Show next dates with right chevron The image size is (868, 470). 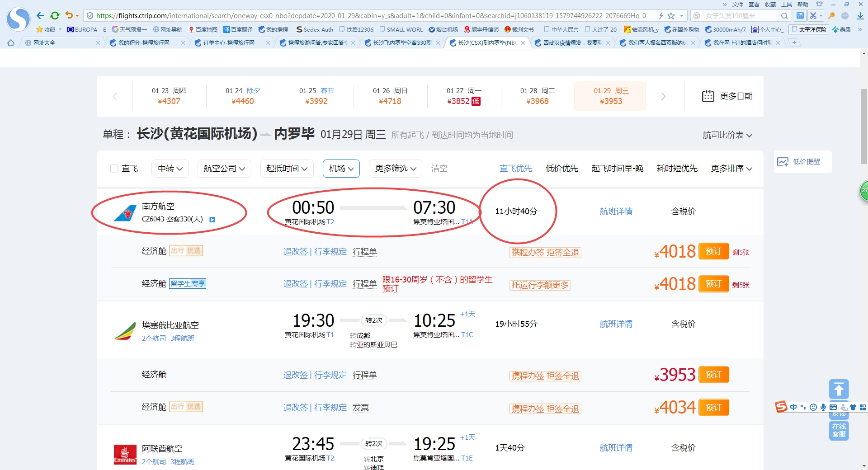(x=663, y=96)
